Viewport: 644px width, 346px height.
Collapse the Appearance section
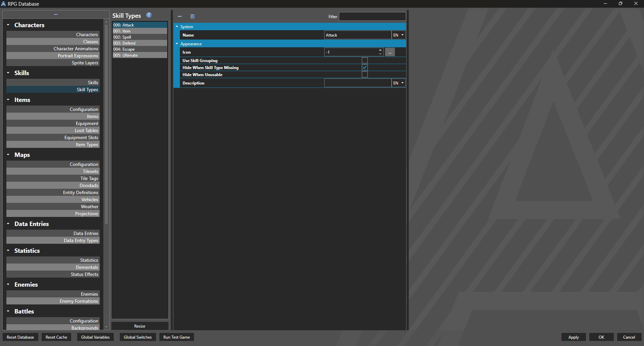177,44
